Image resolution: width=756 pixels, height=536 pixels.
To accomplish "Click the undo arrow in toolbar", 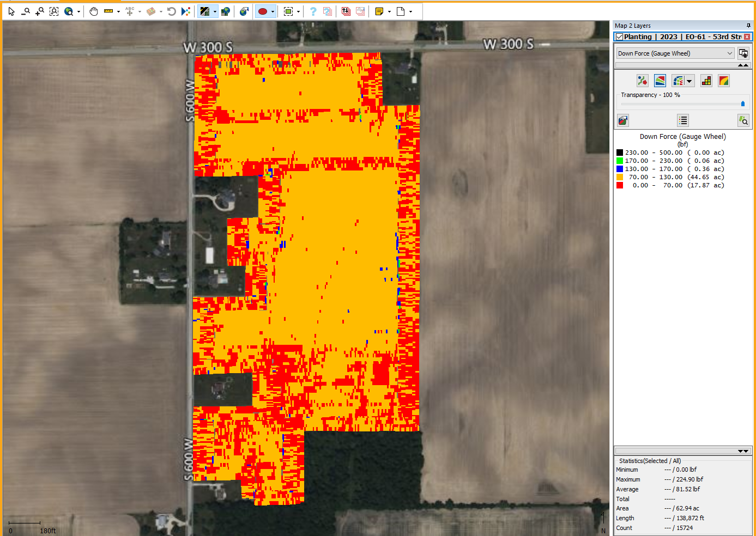I will click(172, 11).
